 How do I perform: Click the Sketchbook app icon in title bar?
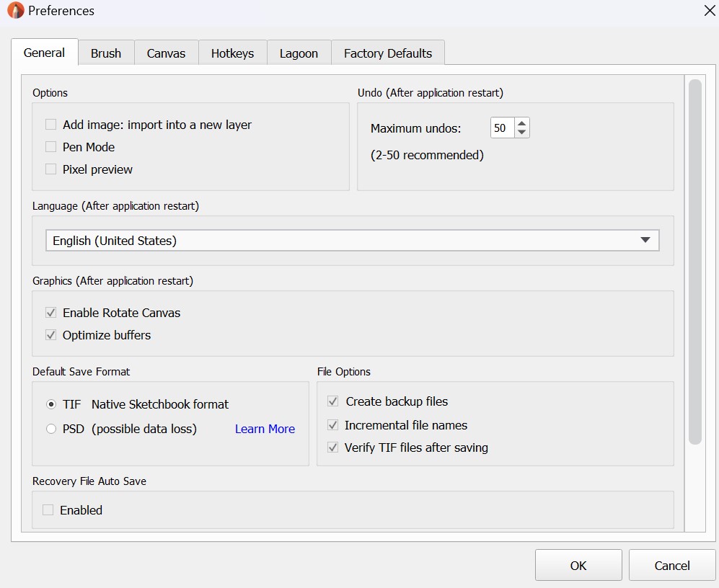tap(16, 11)
